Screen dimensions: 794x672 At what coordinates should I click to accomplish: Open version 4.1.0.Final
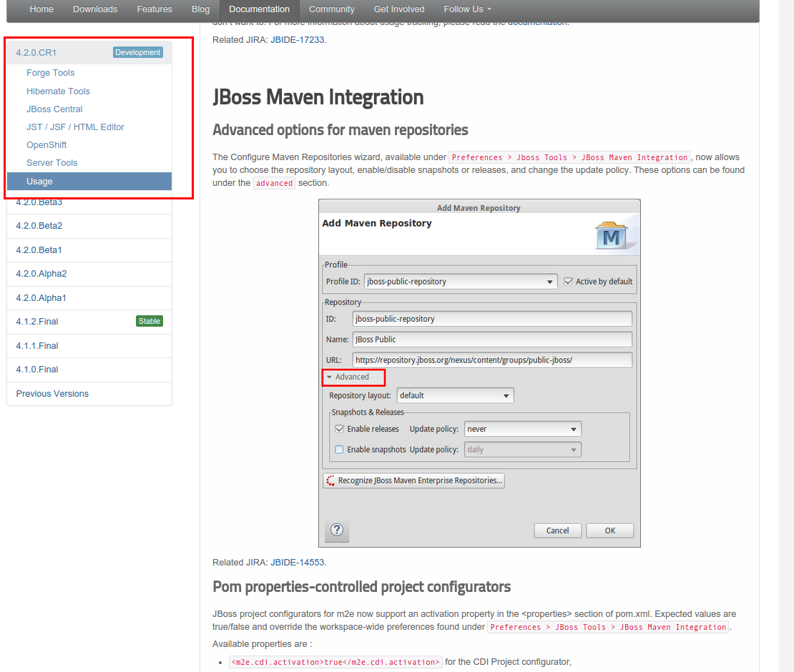[37, 370]
